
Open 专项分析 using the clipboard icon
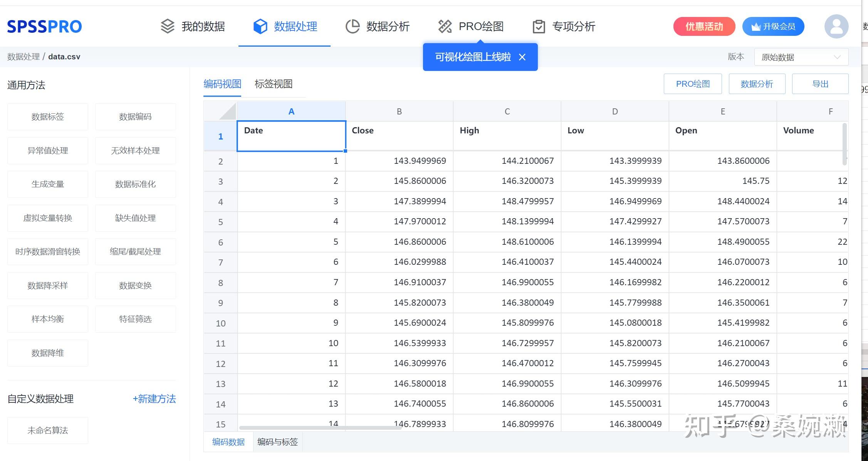(539, 26)
